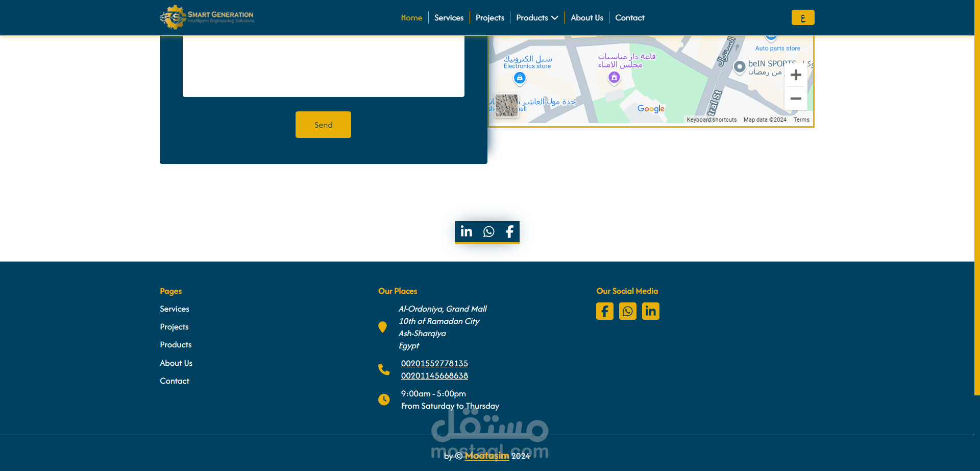The image size is (980, 471).
Task: Open the footer About Us link
Action: point(176,363)
